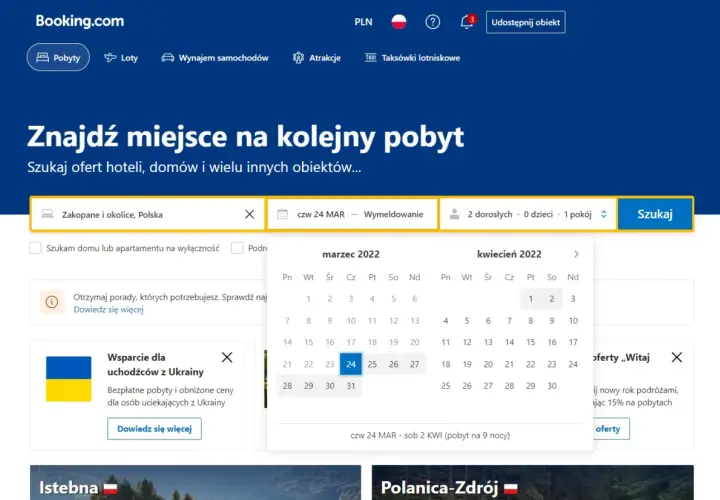Pick March 27 in calendar
The image size is (720, 500).
(x=415, y=364)
